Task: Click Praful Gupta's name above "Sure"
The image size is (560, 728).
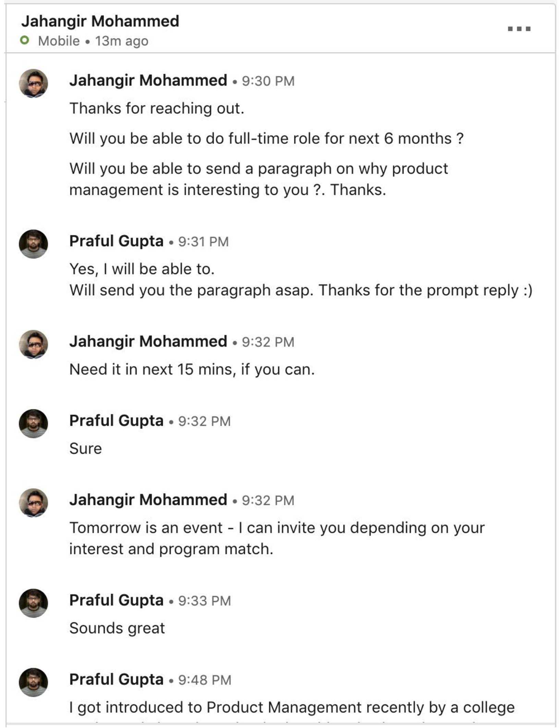Action: point(116,421)
